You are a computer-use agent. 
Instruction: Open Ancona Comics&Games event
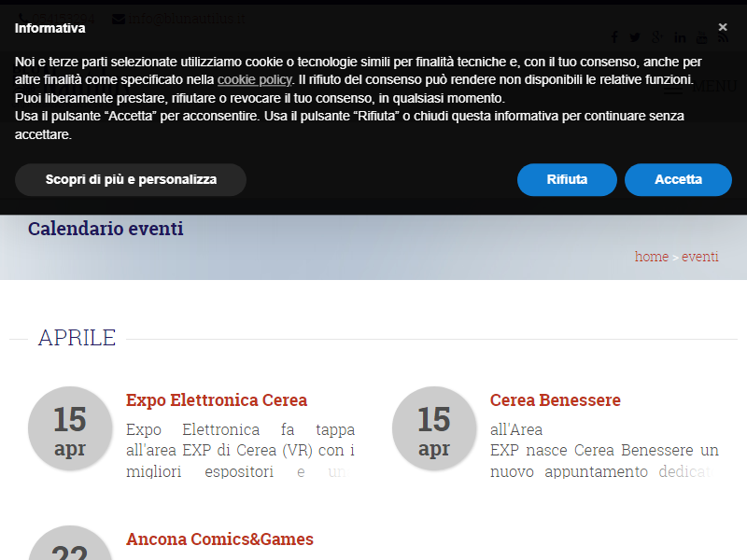pyautogui.click(x=219, y=539)
